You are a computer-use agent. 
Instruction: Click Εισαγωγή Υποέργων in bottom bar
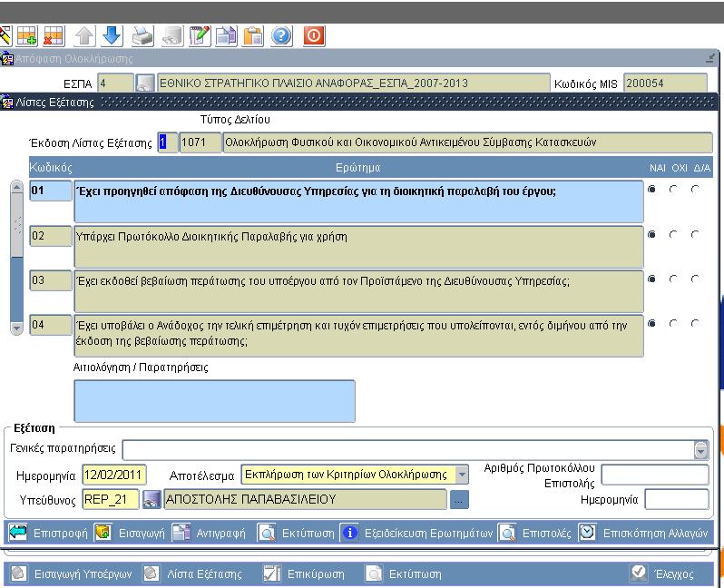point(71,573)
